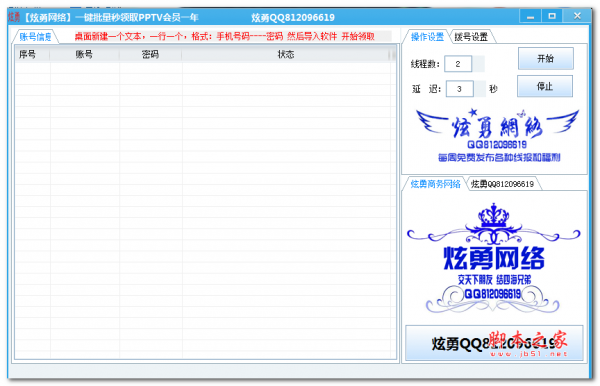
Task: Click the stepper beside the 延迟 field
Action: 480,89
